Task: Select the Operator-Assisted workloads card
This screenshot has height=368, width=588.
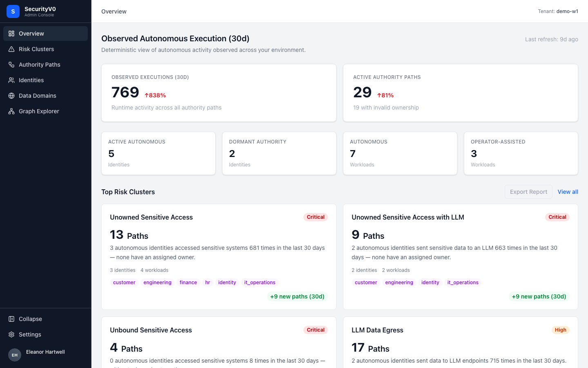Action: click(521, 153)
